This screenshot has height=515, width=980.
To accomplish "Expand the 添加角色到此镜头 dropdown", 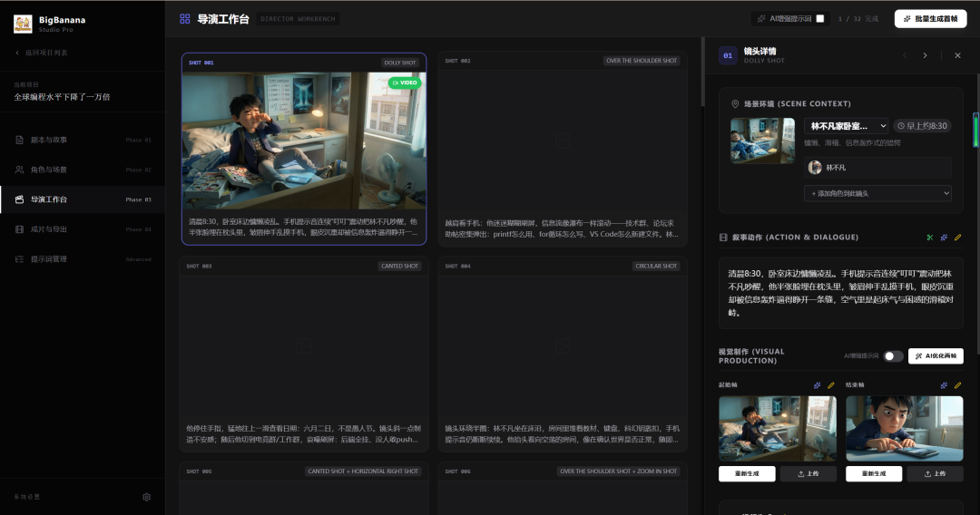I will [x=877, y=193].
